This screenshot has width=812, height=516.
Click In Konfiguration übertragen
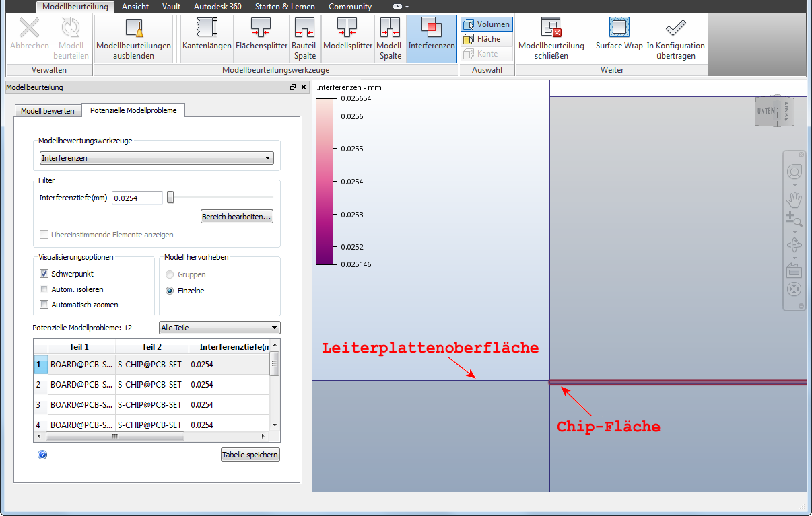coord(675,38)
